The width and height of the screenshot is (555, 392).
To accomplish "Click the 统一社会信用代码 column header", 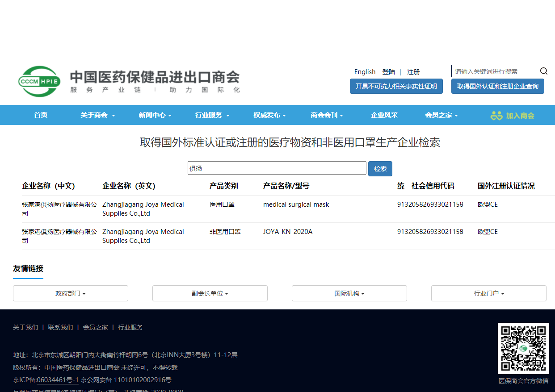I will click(426, 186).
